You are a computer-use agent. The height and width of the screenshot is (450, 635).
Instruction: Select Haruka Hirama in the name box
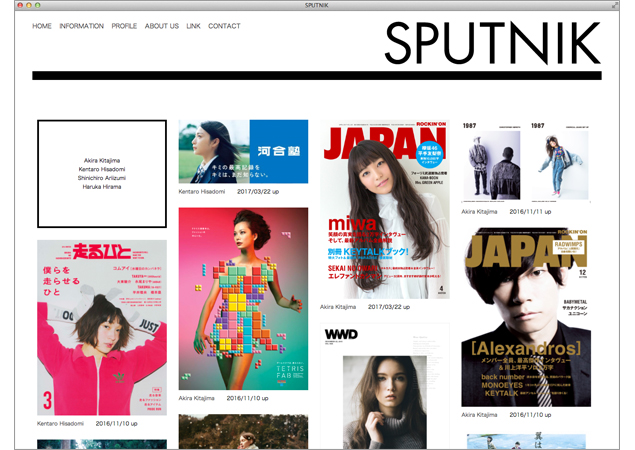(x=102, y=187)
